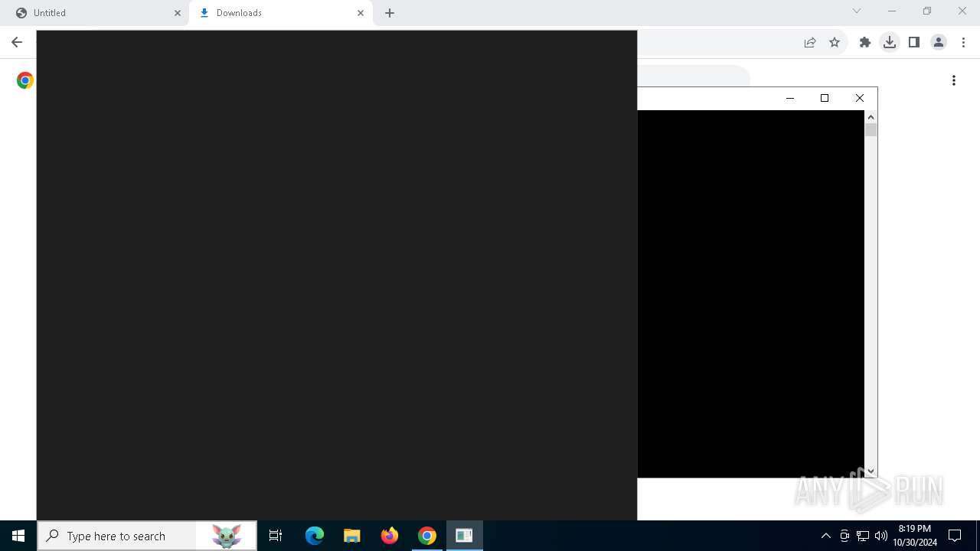980x551 pixels.
Task: Open the Extensions puzzle icon
Action: (x=865, y=43)
